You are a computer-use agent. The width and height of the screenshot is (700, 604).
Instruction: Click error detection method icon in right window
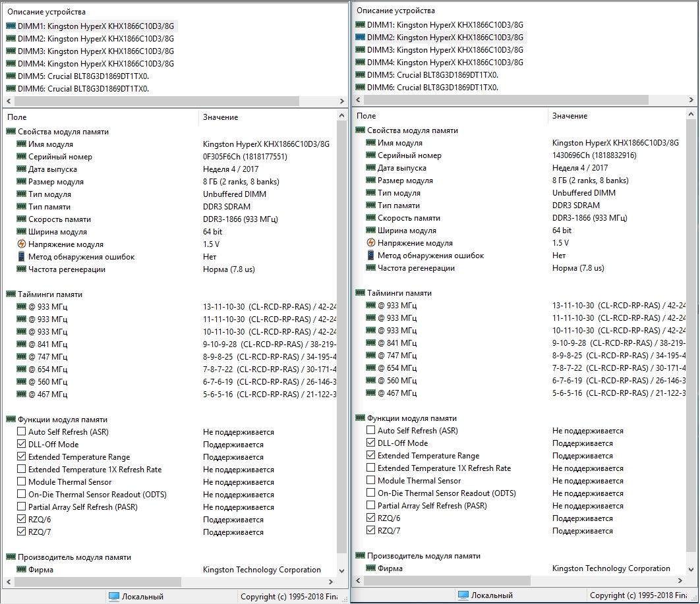coord(371,255)
